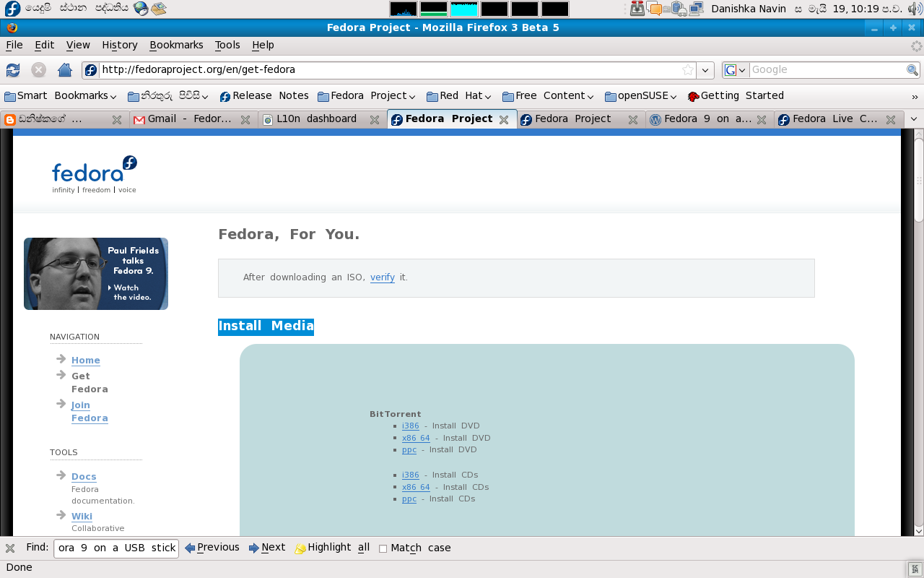Click the Fedora site icon in the URL bar
The height and width of the screenshot is (578, 924).
91,70
